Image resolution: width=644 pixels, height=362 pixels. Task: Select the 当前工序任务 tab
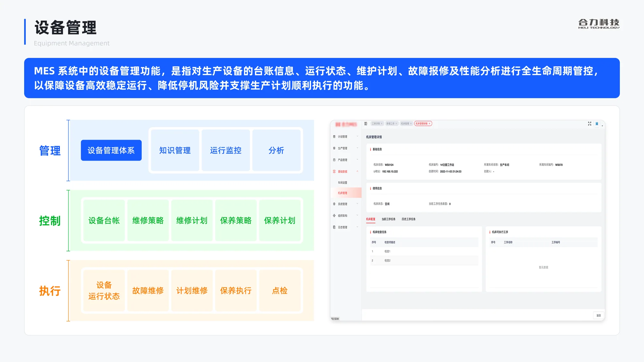click(x=388, y=219)
